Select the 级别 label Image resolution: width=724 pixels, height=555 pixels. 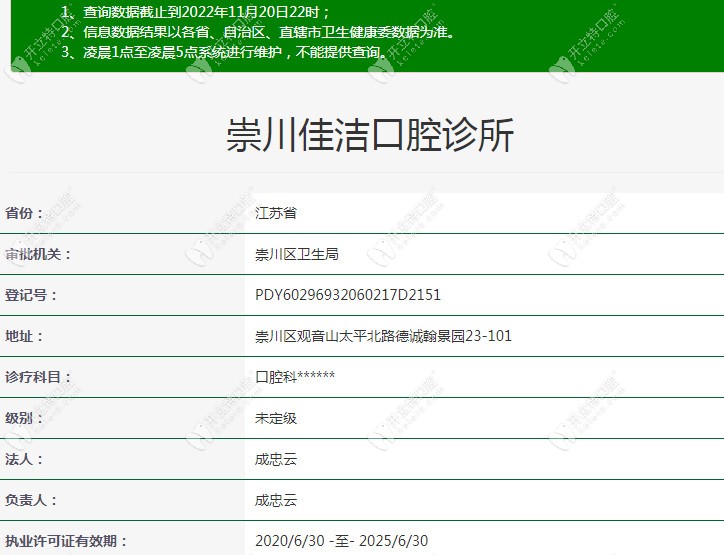tap(24, 418)
